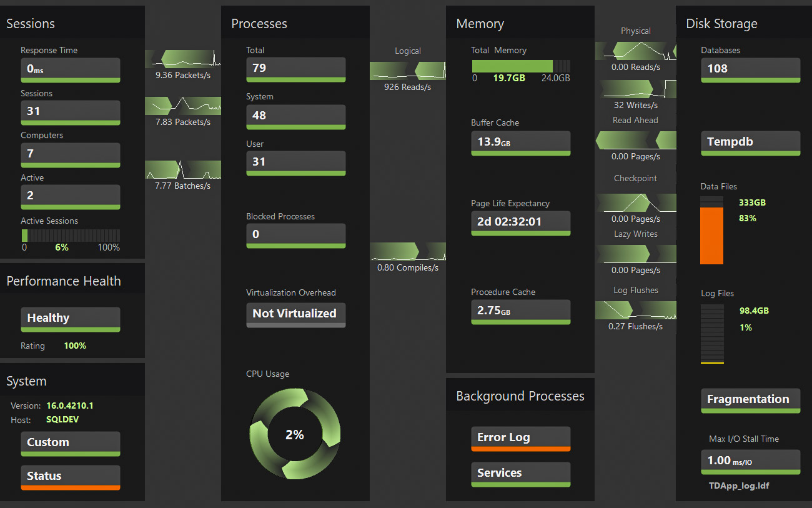The width and height of the screenshot is (812, 508).
Task: Select the Healthy performance rating tile
Action: [70, 319]
